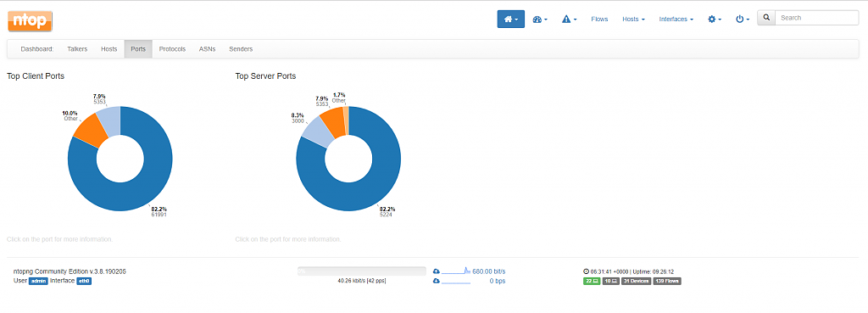
Task: Open the power icon menu
Action: click(x=743, y=19)
